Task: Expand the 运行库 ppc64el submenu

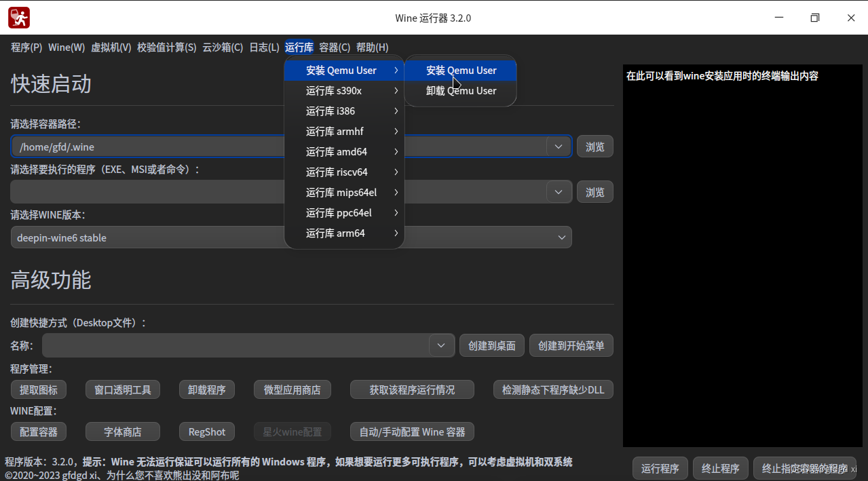Action: pos(344,213)
